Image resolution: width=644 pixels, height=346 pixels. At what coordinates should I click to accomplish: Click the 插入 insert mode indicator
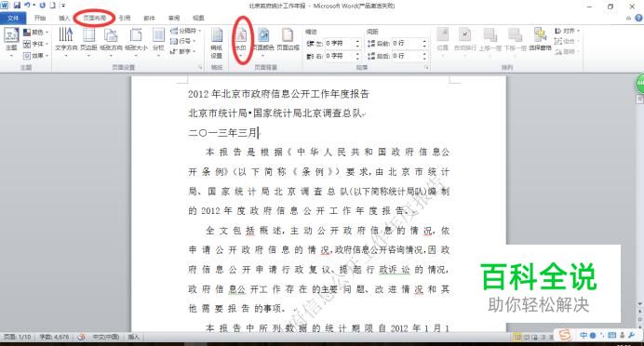click(x=133, y=337)
